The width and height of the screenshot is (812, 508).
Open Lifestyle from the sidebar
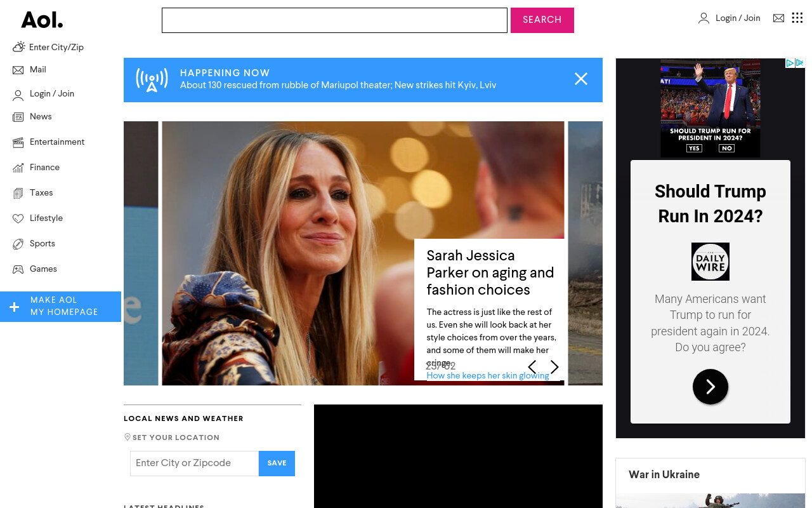click(x=46, y=218)
